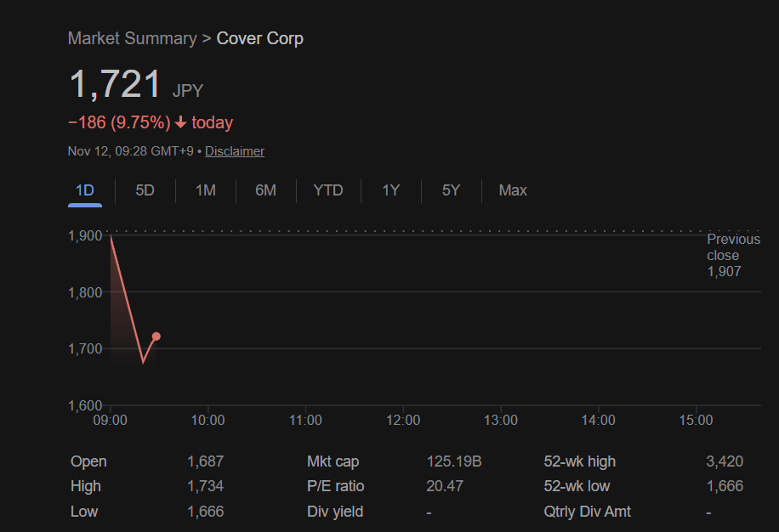779x532 pixels.
Task: Open the Disclaimer link
Action: click(235, 151)
